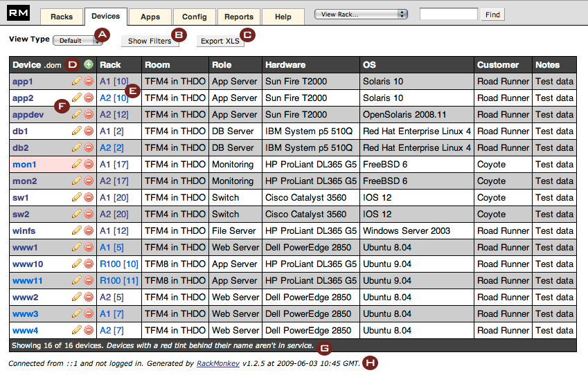This screenshot has width=588, height=375.
Task: Open the View Type dropdown
Action: (78, 40)
